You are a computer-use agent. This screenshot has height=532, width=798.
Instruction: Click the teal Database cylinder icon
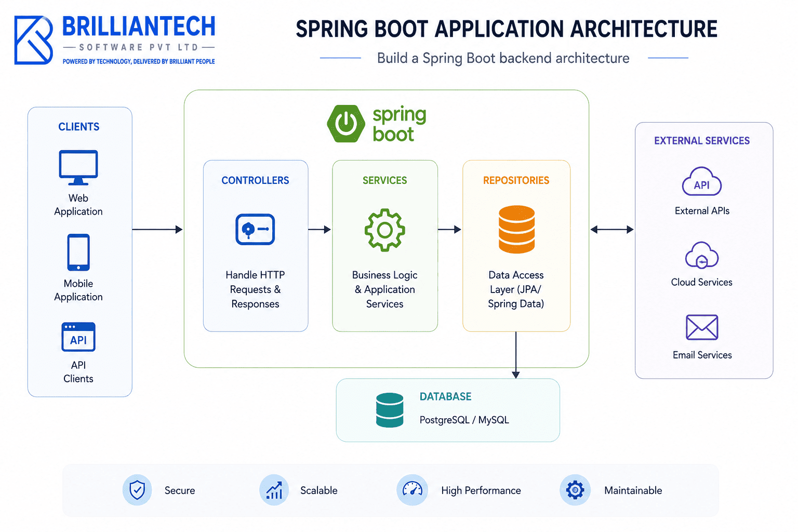tap(390, 410)
